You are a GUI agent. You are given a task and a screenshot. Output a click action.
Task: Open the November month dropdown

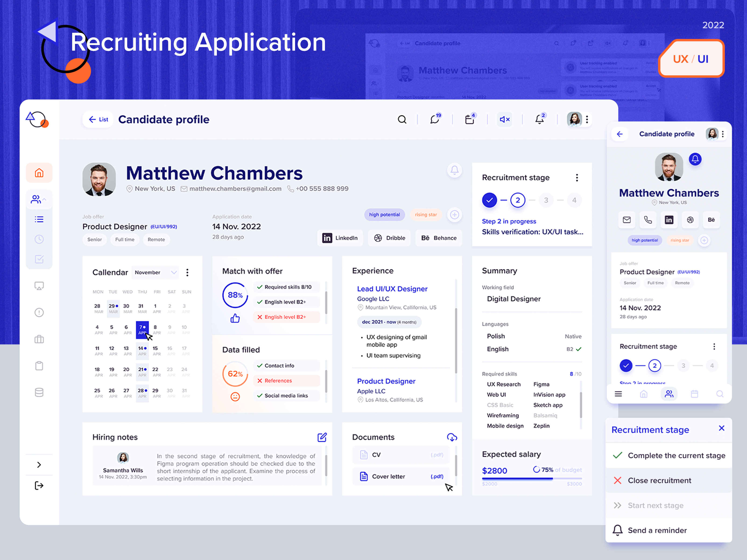156,272
